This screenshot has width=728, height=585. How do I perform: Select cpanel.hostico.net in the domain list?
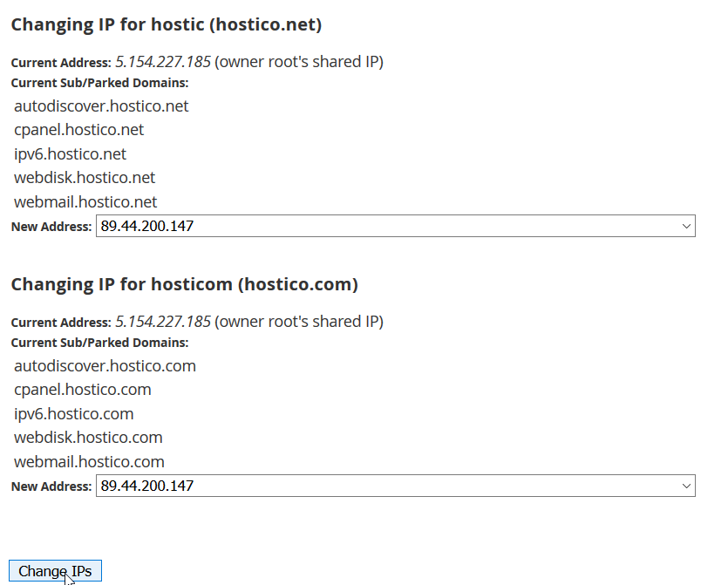tap(78, 130)
